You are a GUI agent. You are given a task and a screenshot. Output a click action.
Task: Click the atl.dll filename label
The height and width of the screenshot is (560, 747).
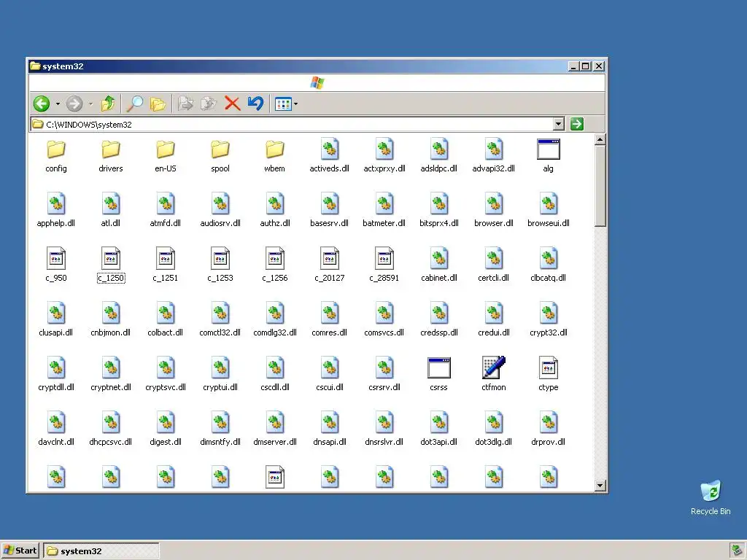(x=111, y=223)
